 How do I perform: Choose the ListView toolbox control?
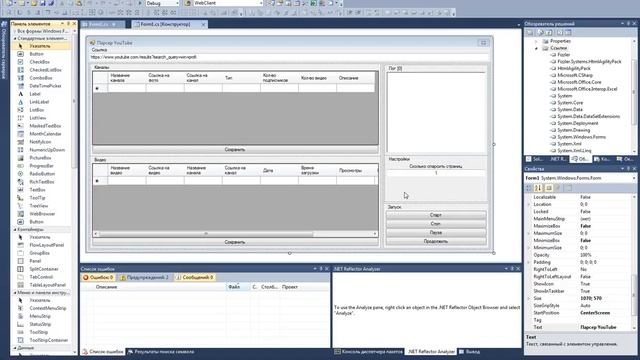click(x=38, y=118)
